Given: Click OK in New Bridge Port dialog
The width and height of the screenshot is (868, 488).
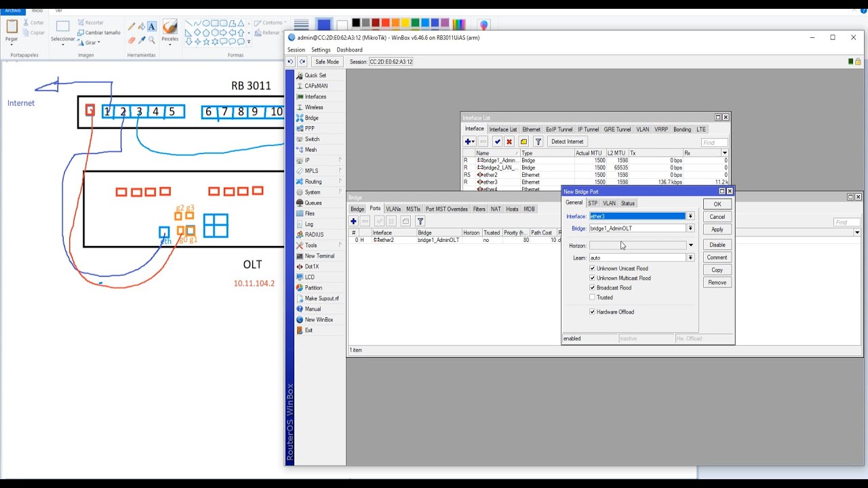Looking at the screenshot, I should pyautogui.click(x=717, y=204).
